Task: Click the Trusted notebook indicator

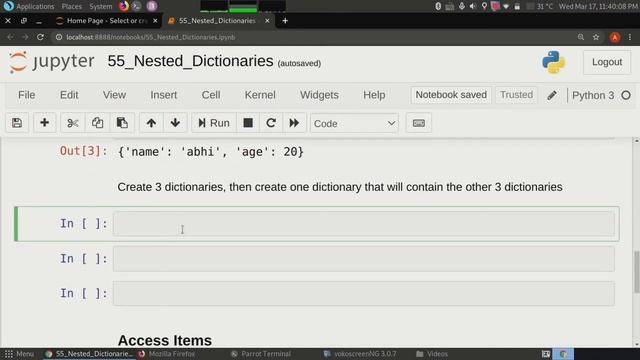Action: click(516, 95)
